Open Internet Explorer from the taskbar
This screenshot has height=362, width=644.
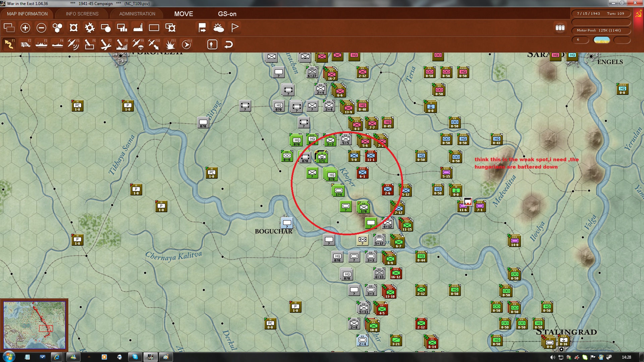pos(57,357)
